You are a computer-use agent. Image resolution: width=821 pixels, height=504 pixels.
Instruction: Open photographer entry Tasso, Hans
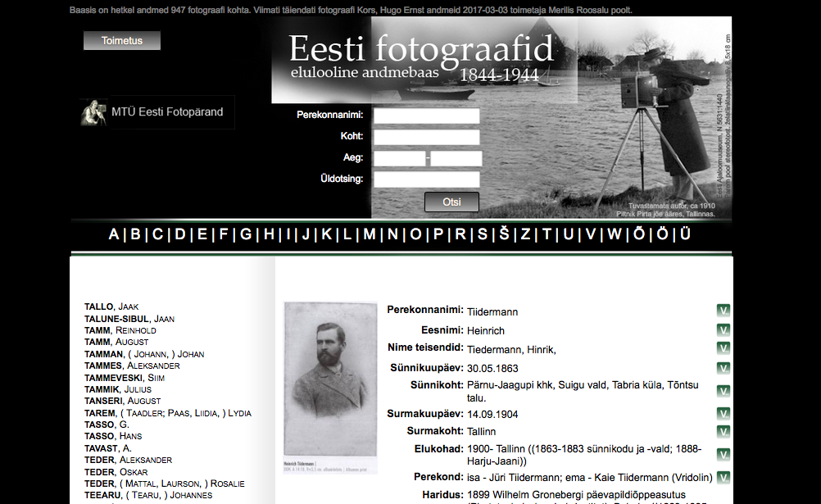tap(113, 436)
